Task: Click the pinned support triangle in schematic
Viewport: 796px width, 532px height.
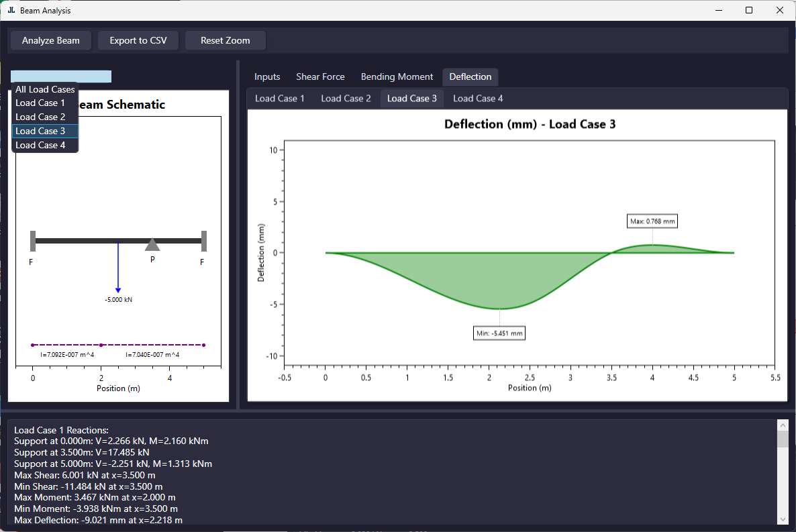Action: point(152,245)
